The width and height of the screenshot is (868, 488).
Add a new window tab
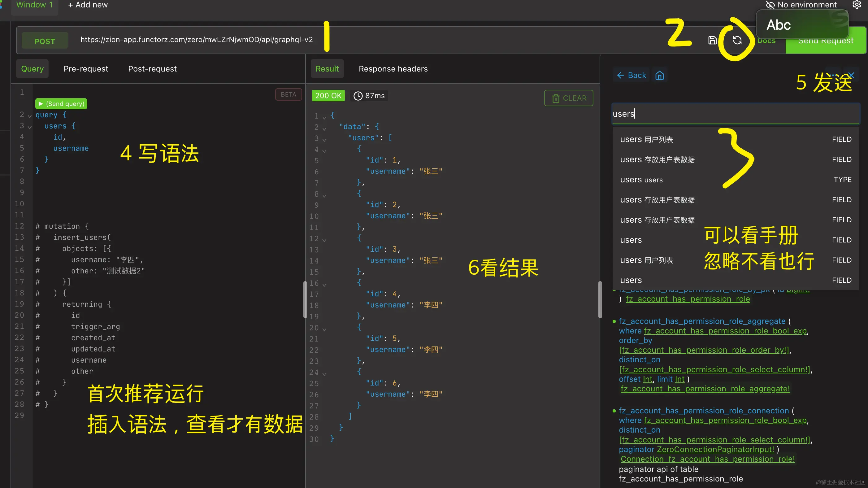click(88, 5)
